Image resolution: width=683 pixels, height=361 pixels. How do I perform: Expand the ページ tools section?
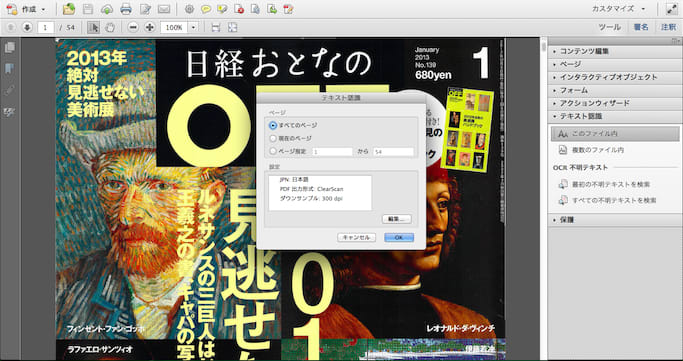coord(614,64)
